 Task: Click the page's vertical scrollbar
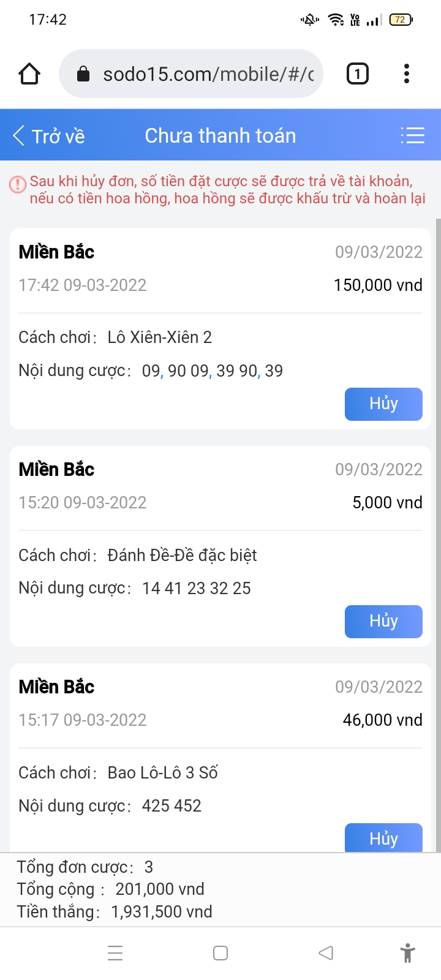pos(438,490)
